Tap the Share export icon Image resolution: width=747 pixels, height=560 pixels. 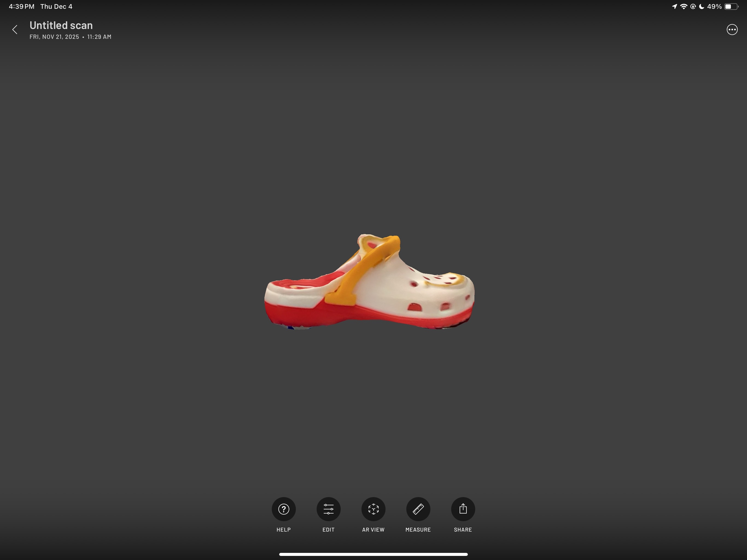pos(463,509)
